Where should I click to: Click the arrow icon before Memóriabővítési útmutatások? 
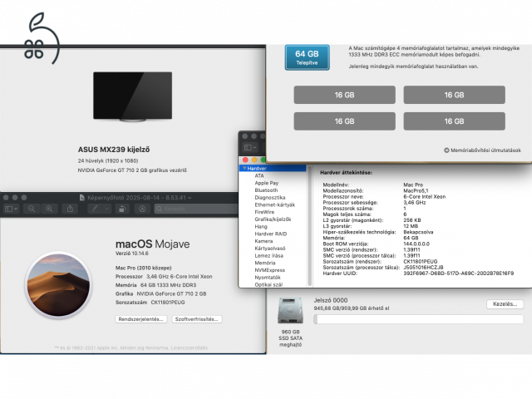coord(446,150)
